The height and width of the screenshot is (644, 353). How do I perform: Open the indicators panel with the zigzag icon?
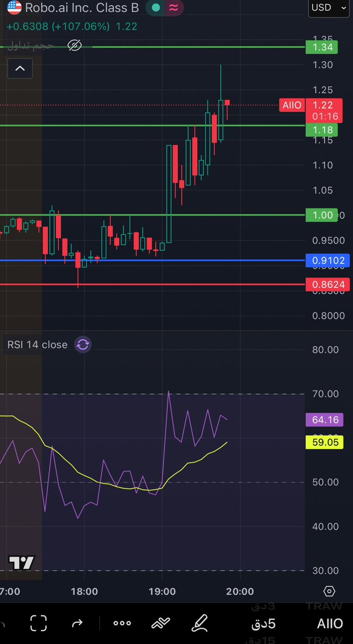[x=161, y=624]
